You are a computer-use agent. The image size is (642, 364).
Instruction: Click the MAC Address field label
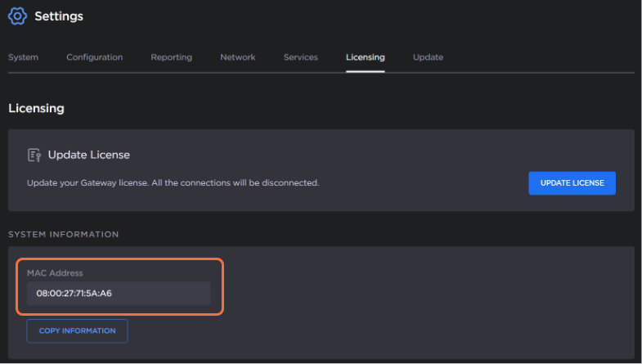[55, 273]
